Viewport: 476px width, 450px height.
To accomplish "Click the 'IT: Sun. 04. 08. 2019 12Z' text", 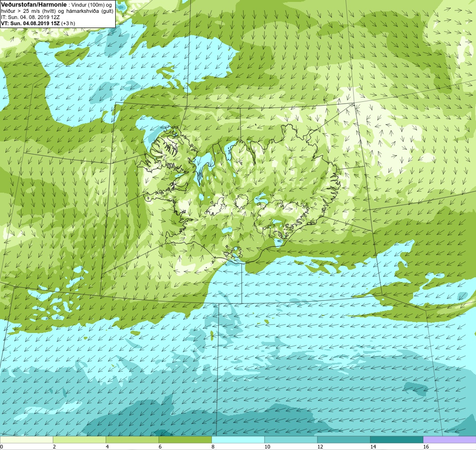I will pos(30,17).
